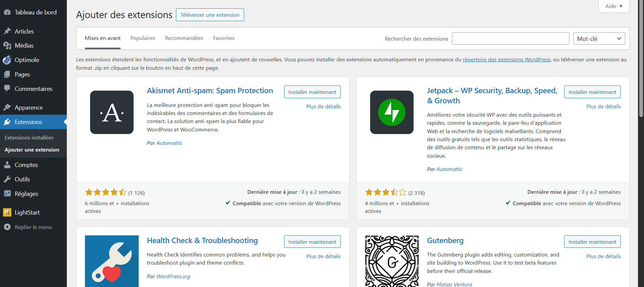Click the Comptes user icon
Screen dimensions: 644x287
coord(7,165)
